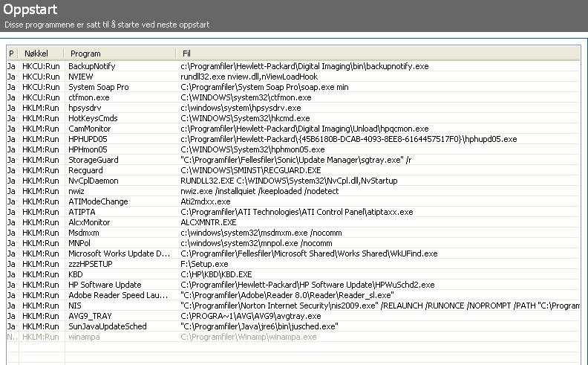This screenshot has height=365, width=588.
Task: Select the NvCplDaemon entry
Action: click(x=94, y=181)
